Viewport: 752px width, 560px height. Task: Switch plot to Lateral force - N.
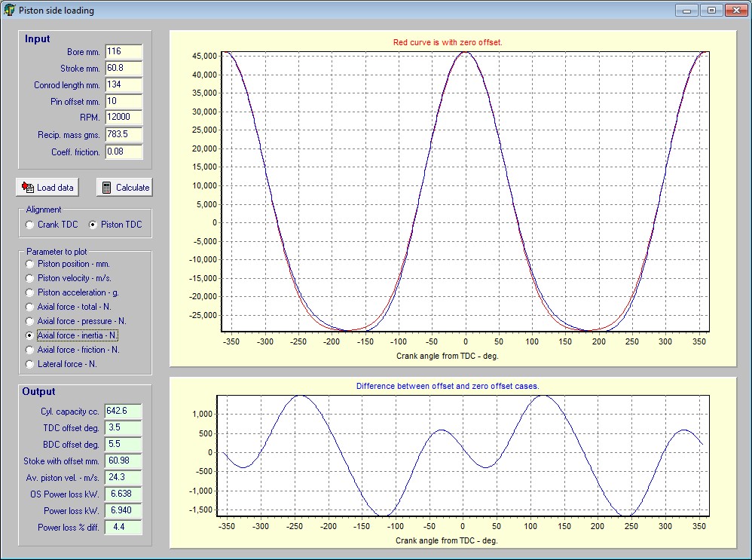[30, 365]
